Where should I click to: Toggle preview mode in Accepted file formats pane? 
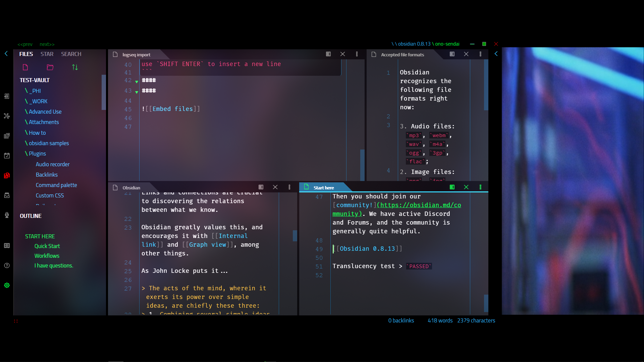452,54
